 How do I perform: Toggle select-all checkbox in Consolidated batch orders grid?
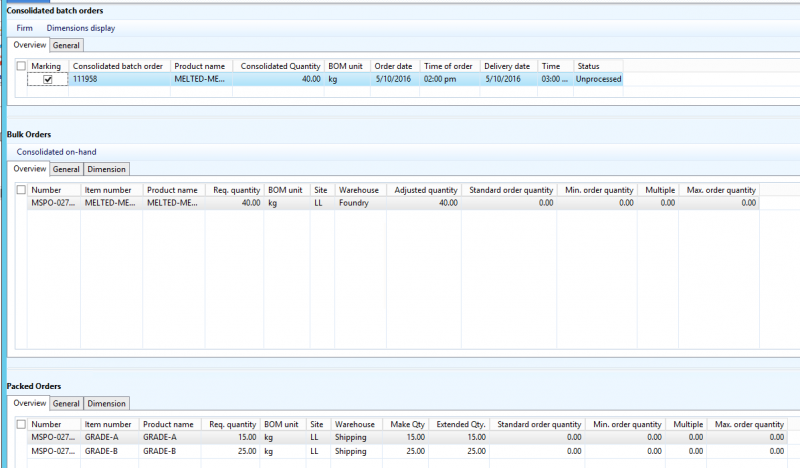coord(21,66)
